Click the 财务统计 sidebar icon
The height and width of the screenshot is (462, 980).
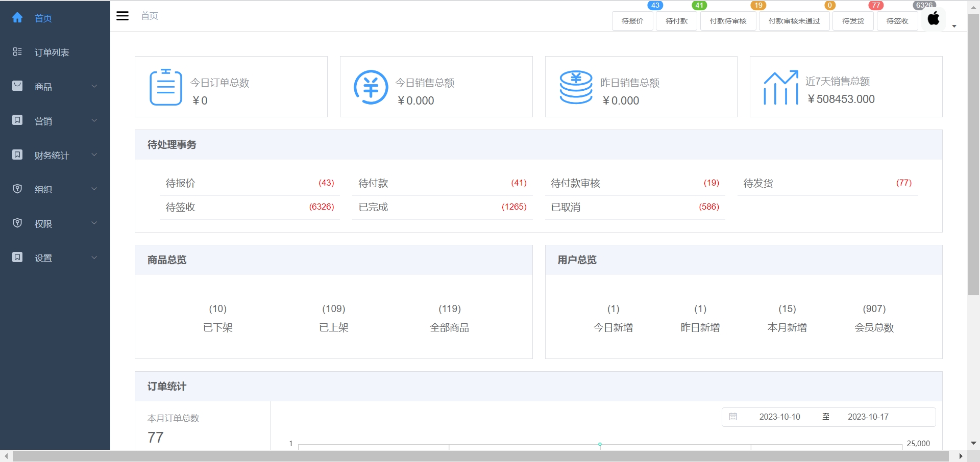[17, 155]
